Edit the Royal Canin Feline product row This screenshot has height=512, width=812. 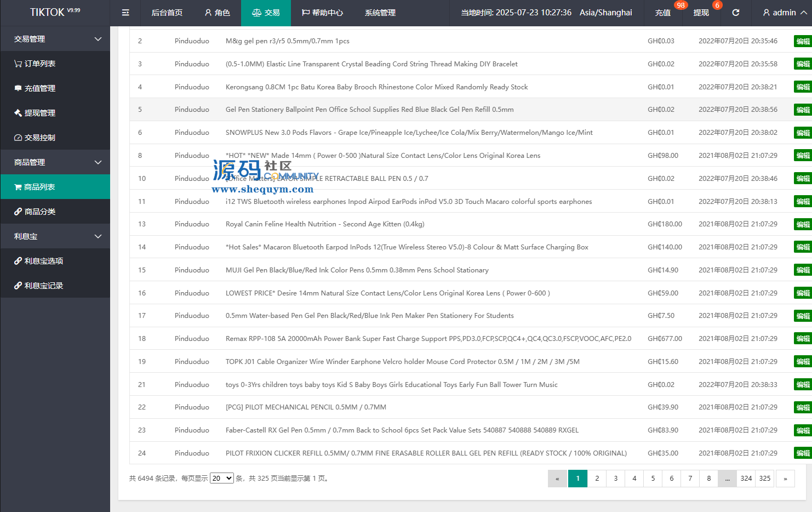point(802,224)
